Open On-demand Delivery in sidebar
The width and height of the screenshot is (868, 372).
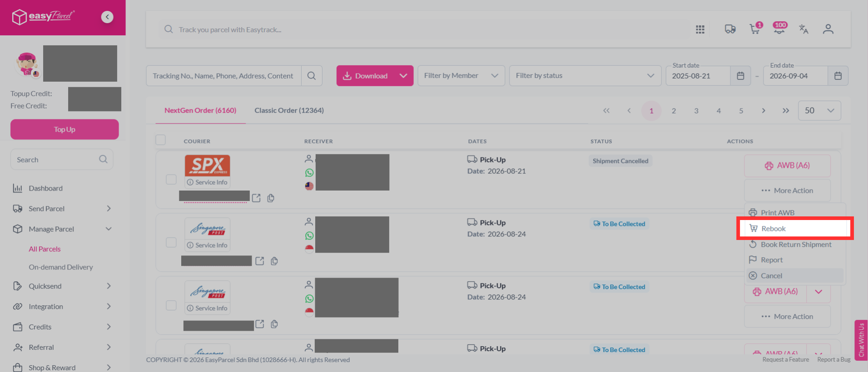[61, 267]
